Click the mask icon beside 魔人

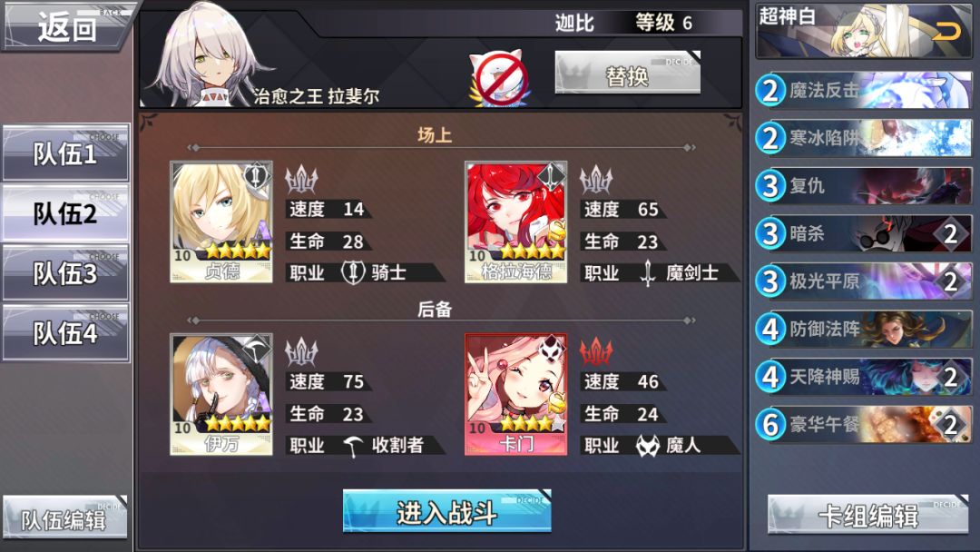tap(648, 446)
